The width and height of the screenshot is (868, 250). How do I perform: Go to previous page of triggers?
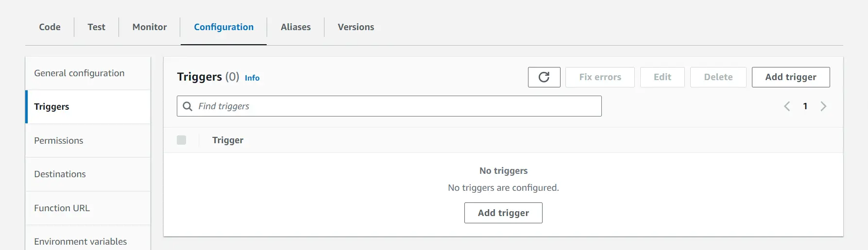(x=787, y=106)
